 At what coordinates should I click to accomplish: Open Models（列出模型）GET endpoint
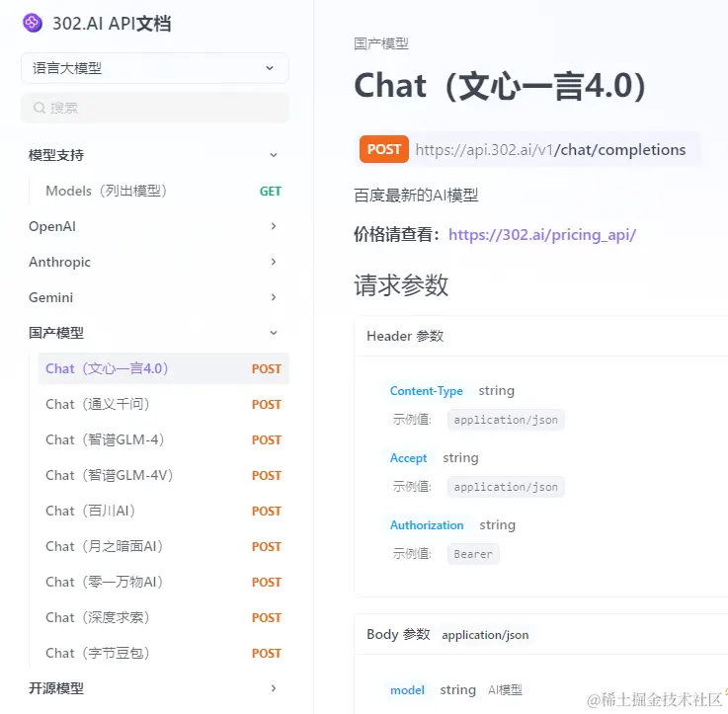(x=163, y=191)
